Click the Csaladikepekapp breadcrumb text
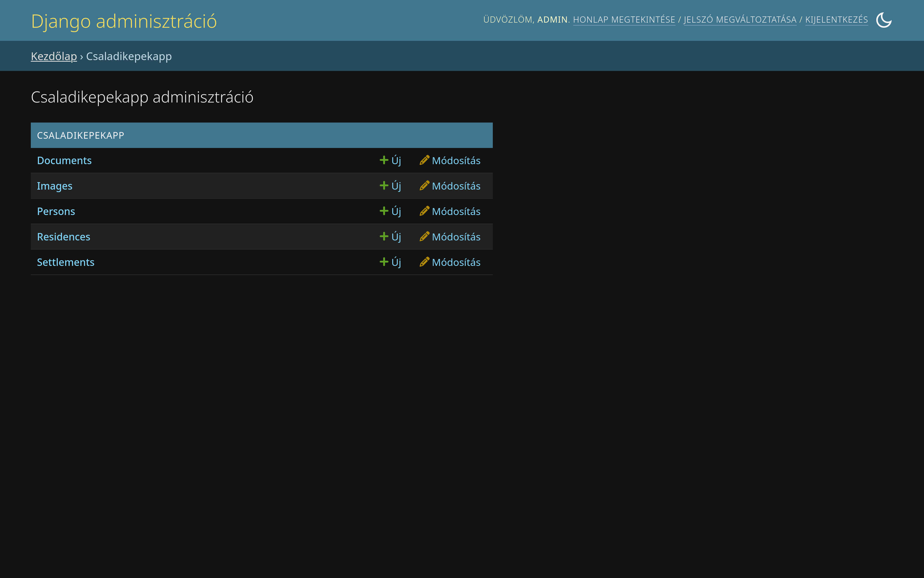 point(129,56)
